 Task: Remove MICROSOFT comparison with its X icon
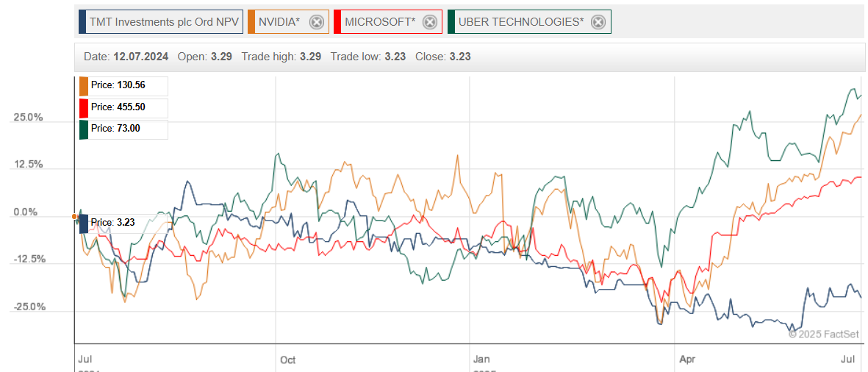pyautogui.click(x=429, y=22)
